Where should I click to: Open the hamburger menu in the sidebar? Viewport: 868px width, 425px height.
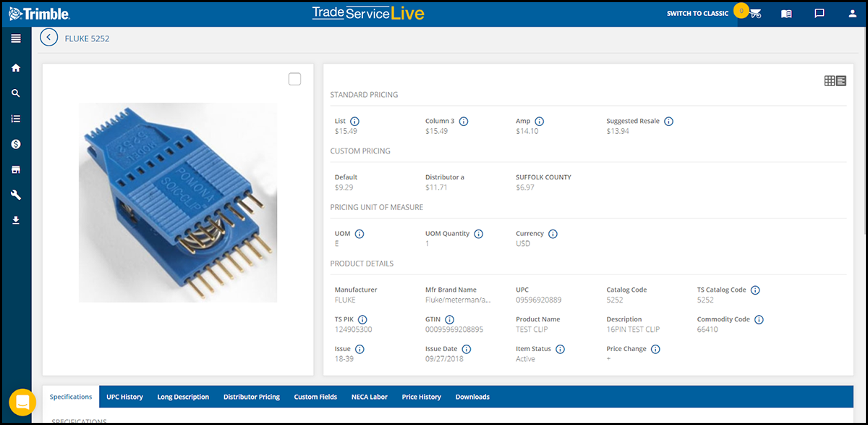(x=16, y=38)
